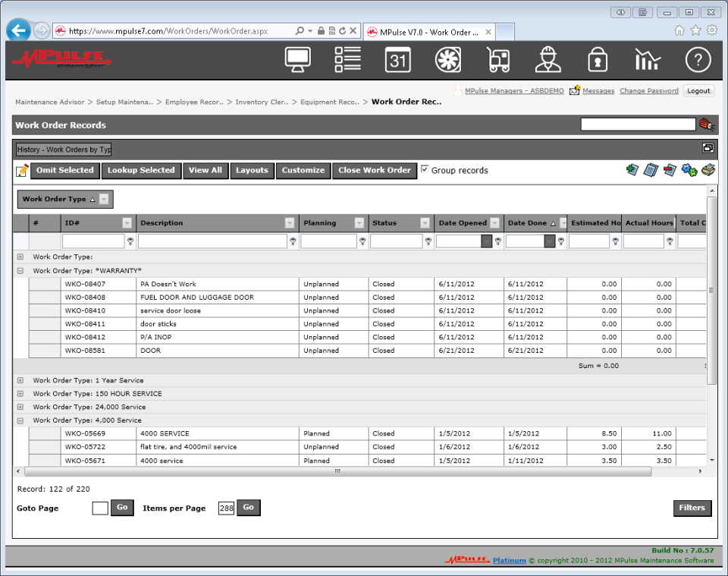Click the Status filter funnel icon
This screenshot has height=576, width=728.
[428, 241]
